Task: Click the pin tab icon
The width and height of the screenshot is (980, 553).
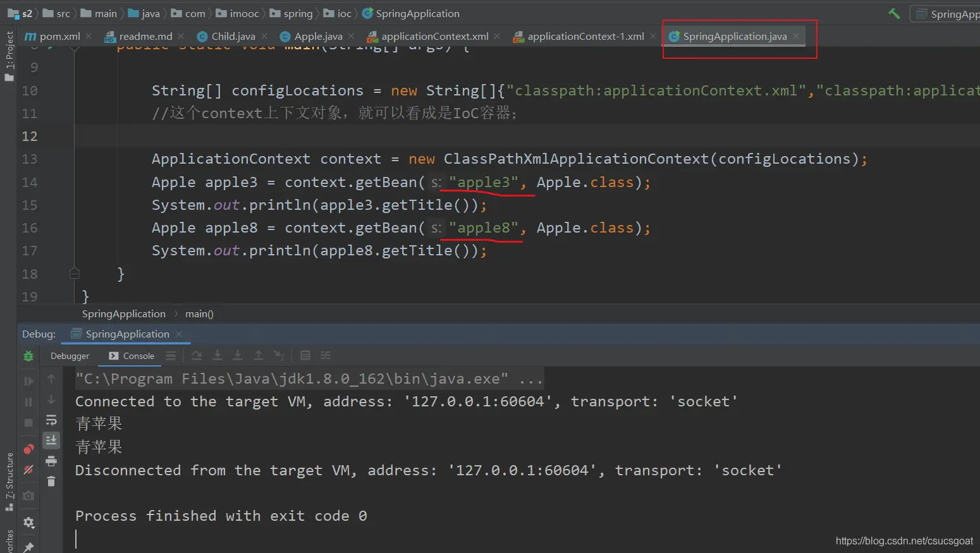Action: click(28, 547)
